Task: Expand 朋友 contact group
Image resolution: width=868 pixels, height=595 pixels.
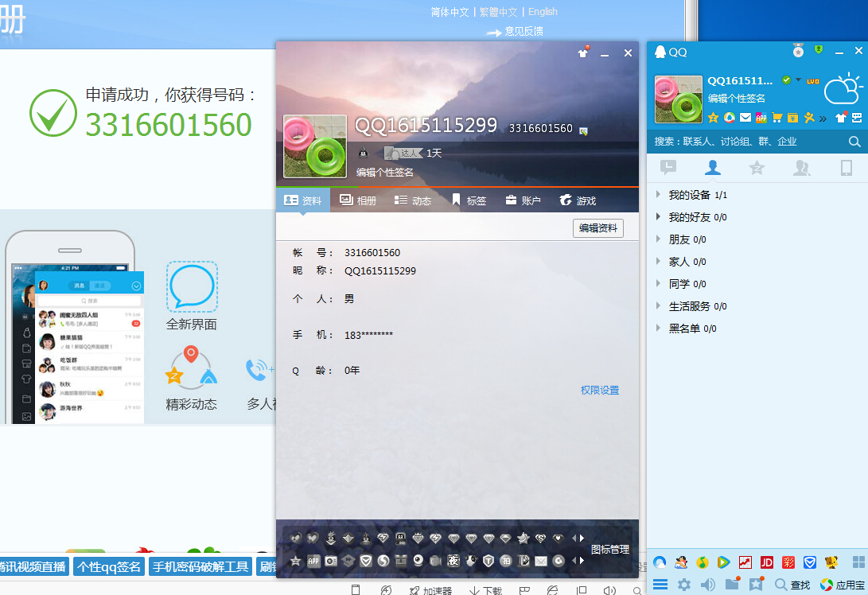Action: [658, 239]
